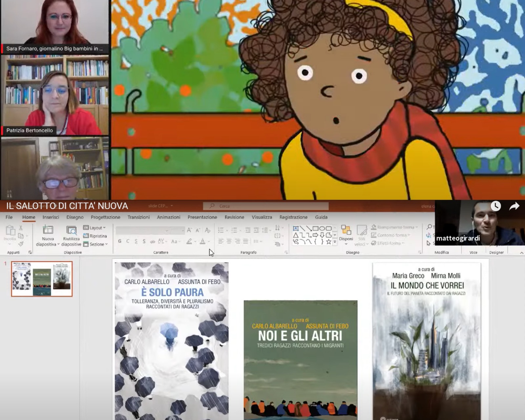Open the File menu

9,217
